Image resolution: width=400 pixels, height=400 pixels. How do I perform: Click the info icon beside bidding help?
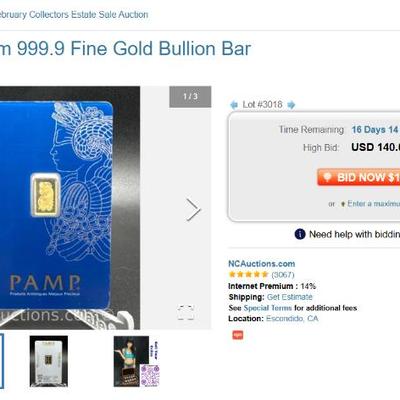pos(300,234)
